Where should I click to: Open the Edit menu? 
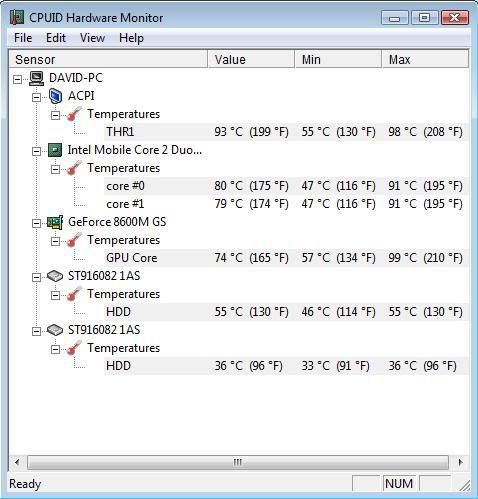[x=56, y=38]
